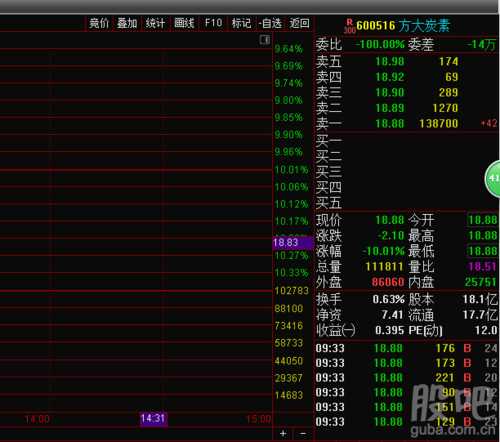Click the green floating circle badge
Screen dimensions: 500x442
tap(492, 179)
